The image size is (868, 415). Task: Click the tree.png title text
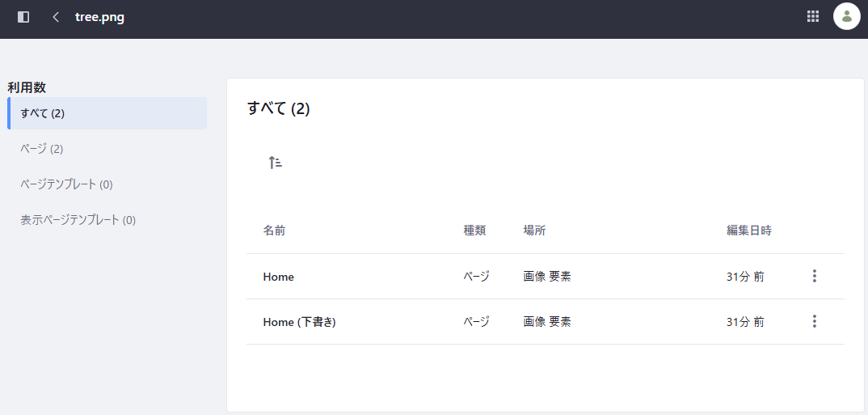[x=99, y=17]
